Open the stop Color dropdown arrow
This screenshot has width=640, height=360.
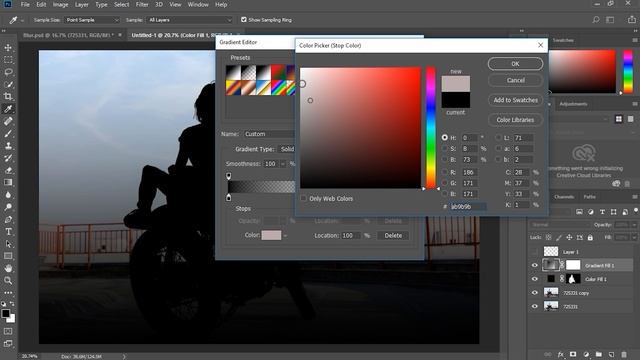(x=285, y=236)
